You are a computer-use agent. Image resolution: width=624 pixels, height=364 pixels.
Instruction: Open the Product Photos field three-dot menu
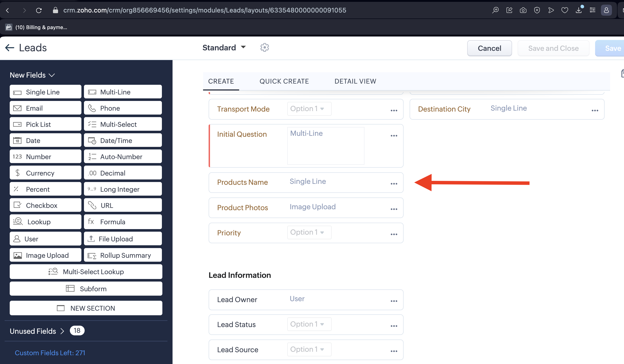pos(394,209)
